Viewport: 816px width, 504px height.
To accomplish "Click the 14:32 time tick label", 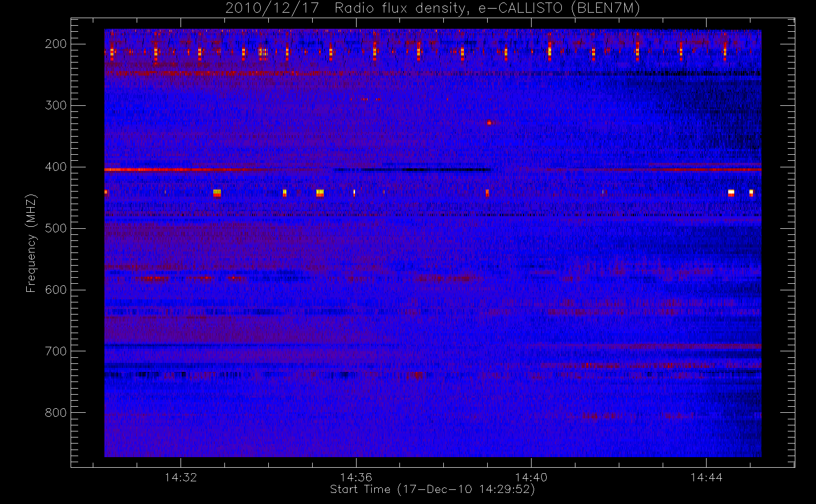I will click(x=181, y=477).
